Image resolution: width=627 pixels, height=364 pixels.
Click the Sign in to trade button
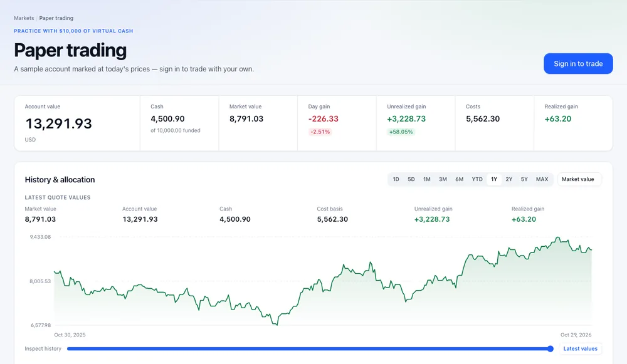tap(578, 63)
